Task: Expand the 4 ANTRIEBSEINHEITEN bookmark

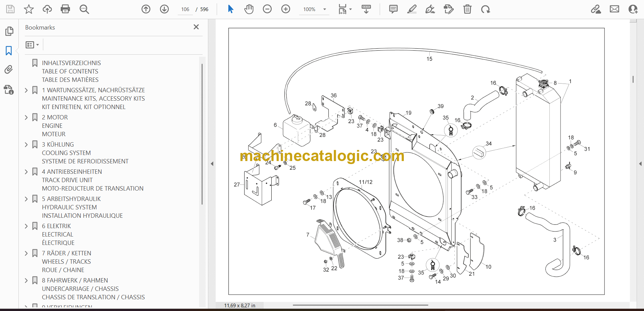Action: 26,172
